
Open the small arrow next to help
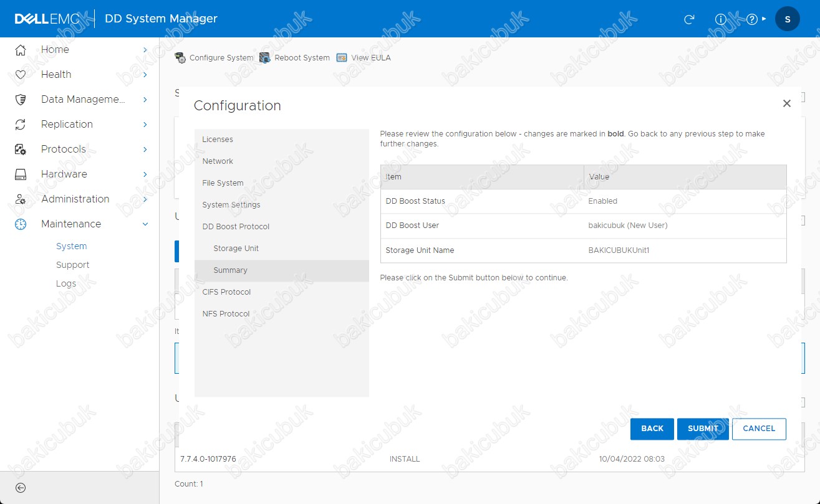tap(764, 19)
